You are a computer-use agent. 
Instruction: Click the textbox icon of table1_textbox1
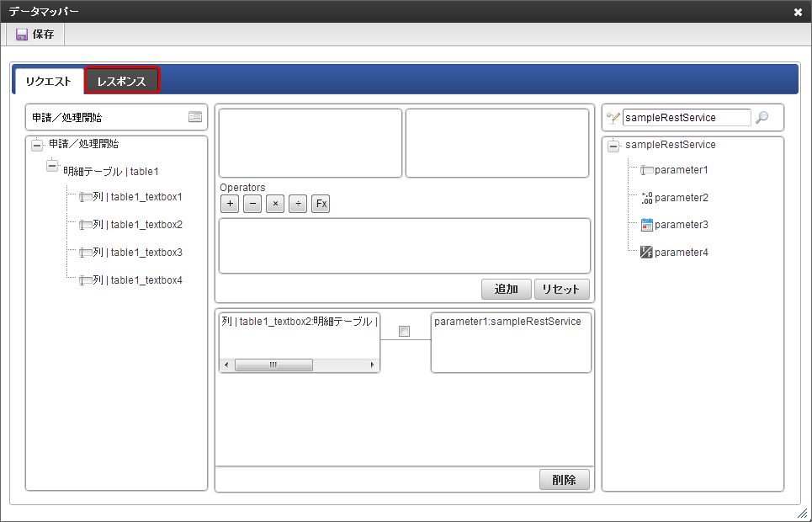[86, 197]
